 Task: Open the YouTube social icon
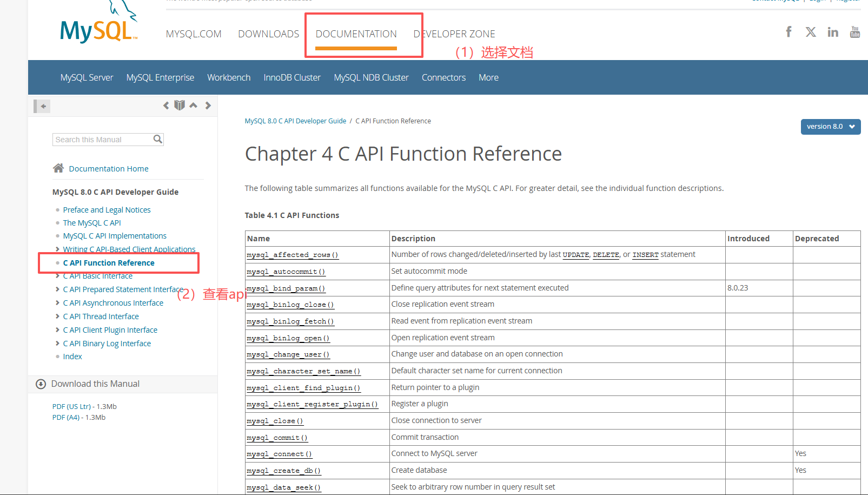[x=855, y=32]
